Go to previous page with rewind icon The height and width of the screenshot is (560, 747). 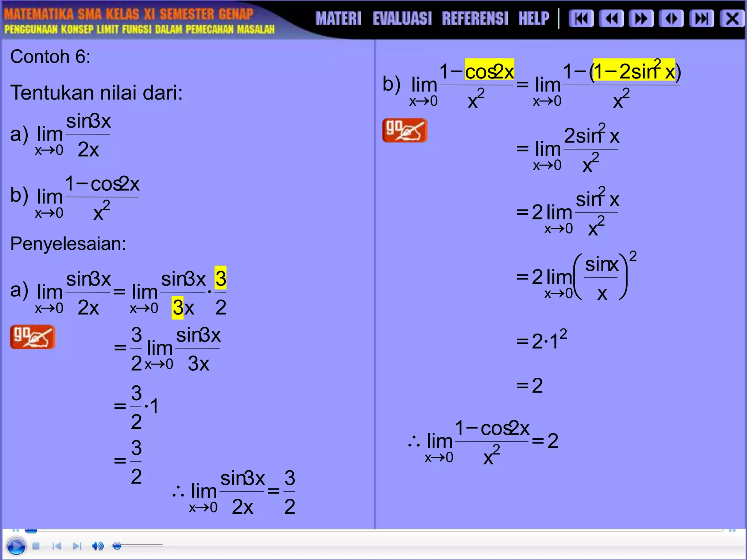point(611,19)
